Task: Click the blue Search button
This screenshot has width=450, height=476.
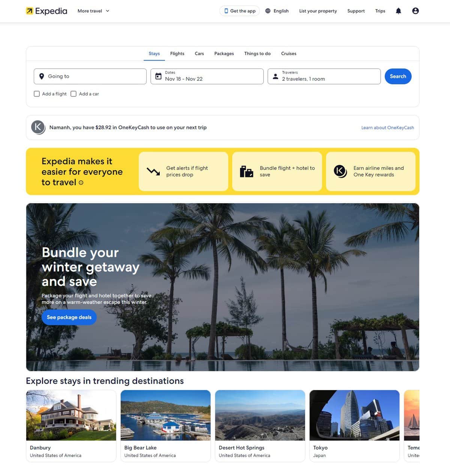Action: (x=398, y=76)
